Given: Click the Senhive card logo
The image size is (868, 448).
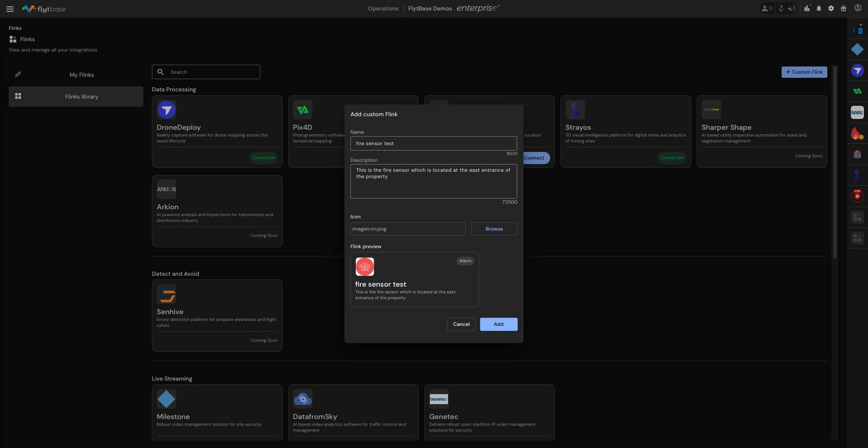Looking at the screenshot, I should coord(167,294).
